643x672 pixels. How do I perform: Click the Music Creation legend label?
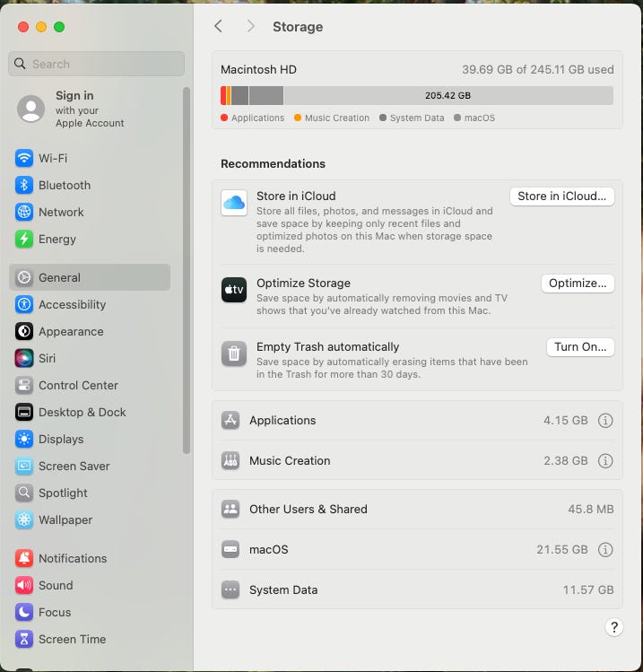337,118
